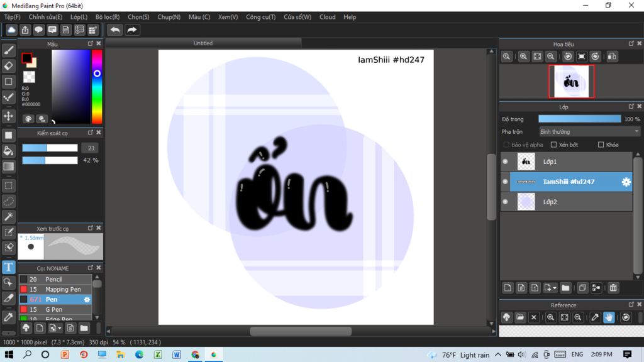Image resolution: width=644 pixels, height=362 pixels.
Task: Open the Cloud menu
Action: coord(327,17)
